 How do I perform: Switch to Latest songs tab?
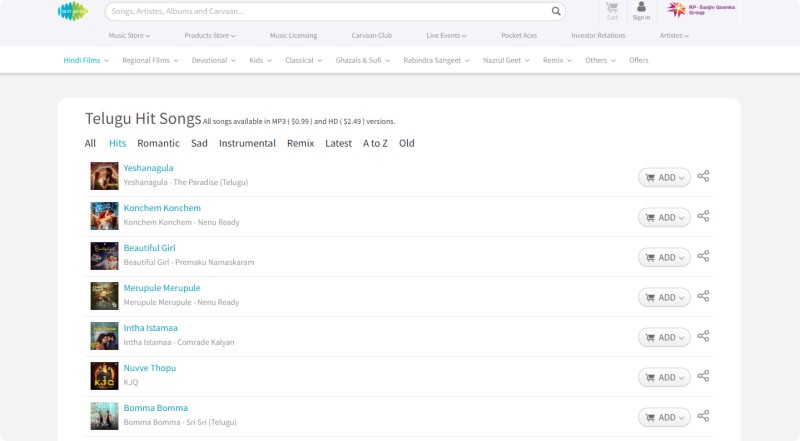338,143
